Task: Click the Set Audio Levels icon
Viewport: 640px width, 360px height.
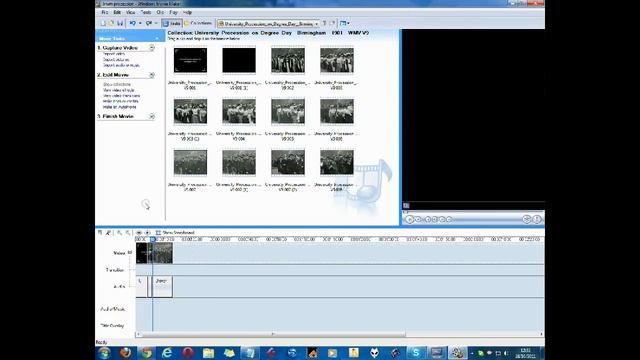Action: pyautogui.click(x=100, y=233)
